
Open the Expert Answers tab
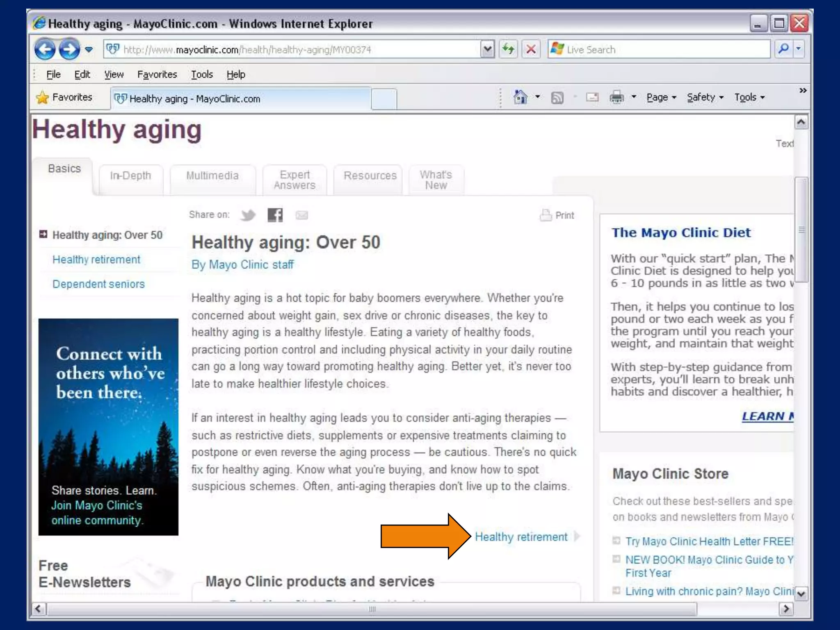coord(294,180)
